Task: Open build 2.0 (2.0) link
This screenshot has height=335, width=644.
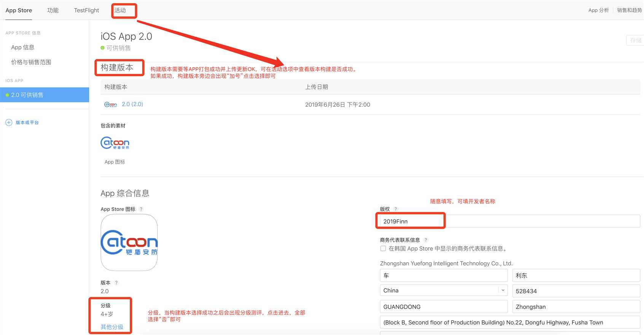Action: (x=132, y=104)
